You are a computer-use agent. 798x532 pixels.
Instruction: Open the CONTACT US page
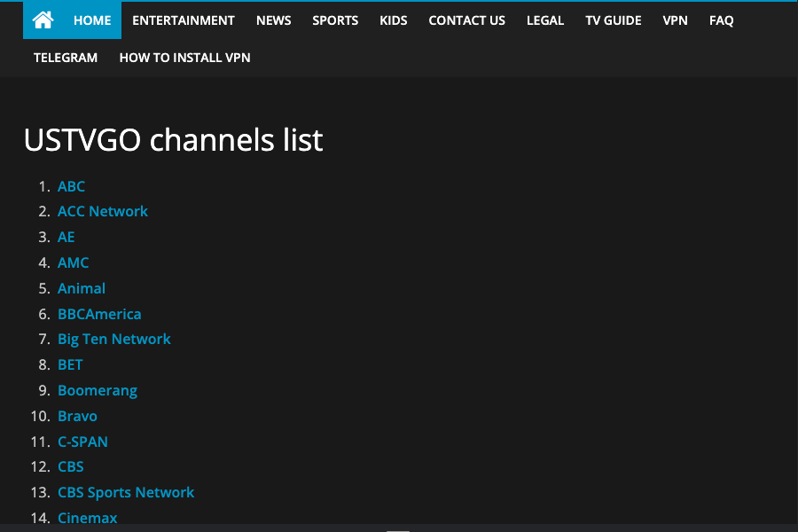pyautogui.click(x=466, y=20)
